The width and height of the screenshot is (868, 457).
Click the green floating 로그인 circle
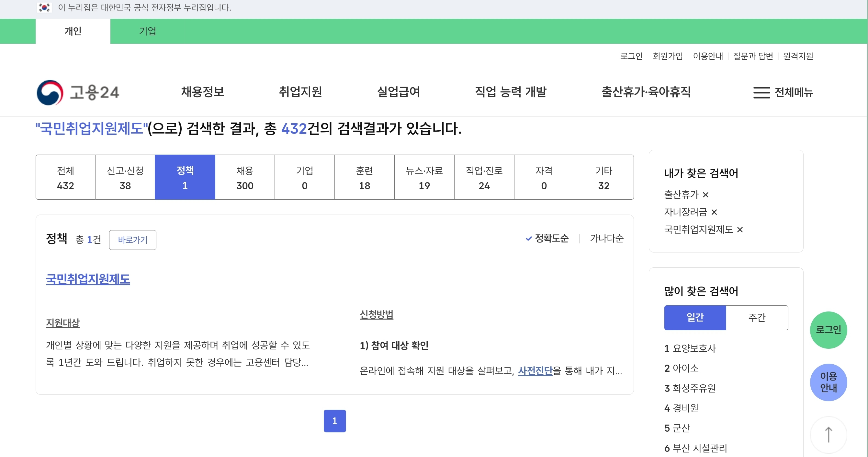click(x=828, y=330)
